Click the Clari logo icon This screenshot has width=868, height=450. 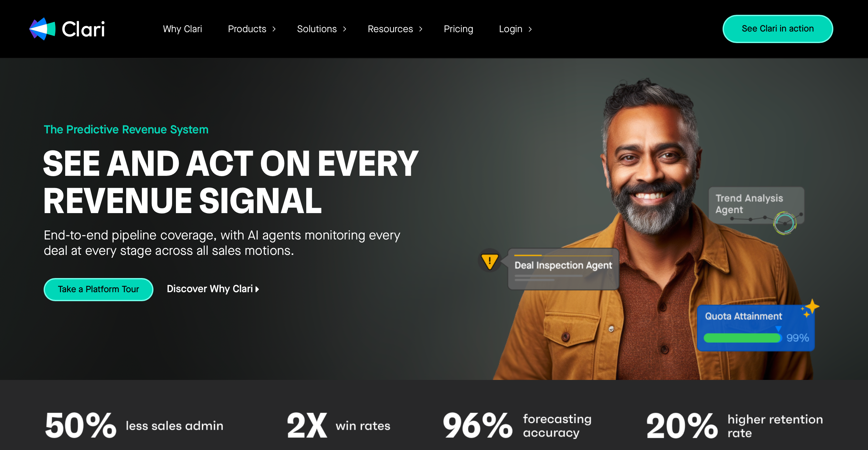tap(42, 29)
